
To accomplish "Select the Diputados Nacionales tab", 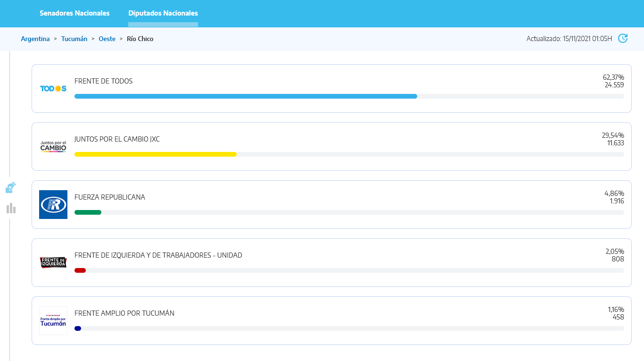I will [163, 13].
